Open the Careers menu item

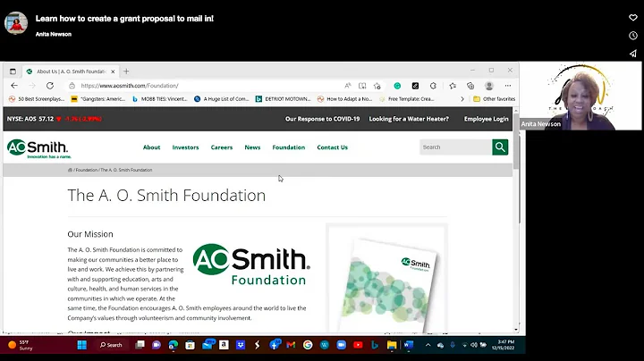coord(222,147)
